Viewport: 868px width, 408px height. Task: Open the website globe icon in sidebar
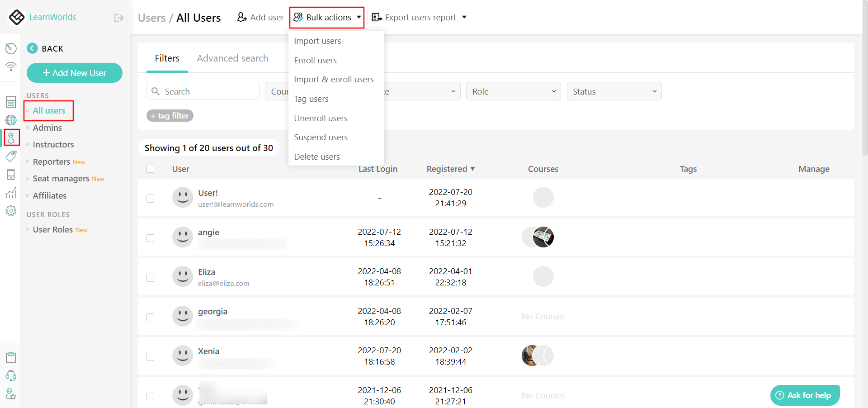coord(11,120)
